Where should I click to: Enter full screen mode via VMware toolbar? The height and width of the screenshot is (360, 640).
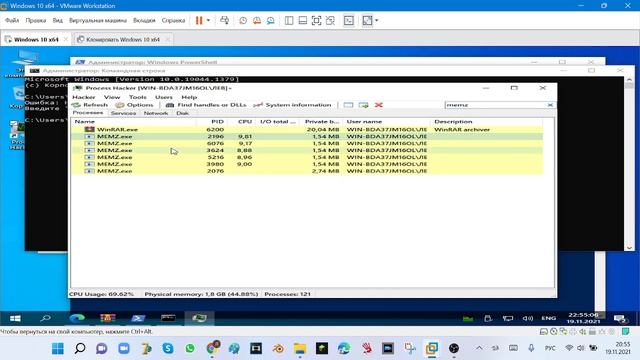tap(316, 20)
